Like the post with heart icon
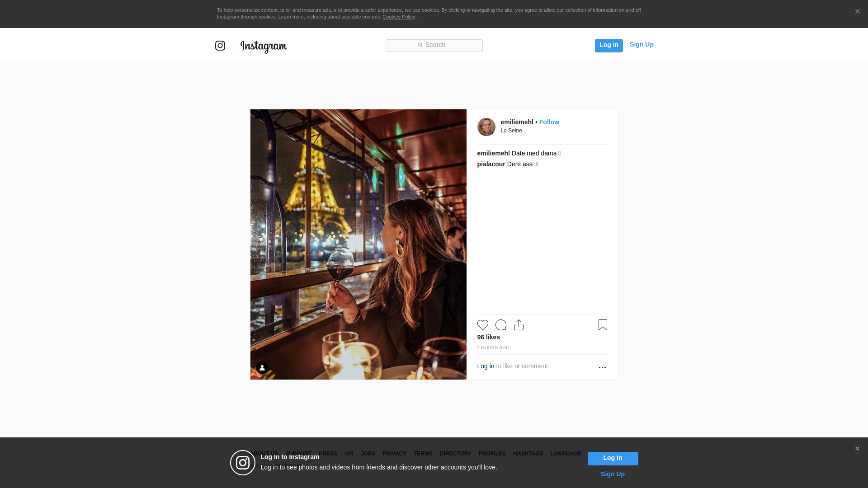868x488 pixels. (483, 325)
